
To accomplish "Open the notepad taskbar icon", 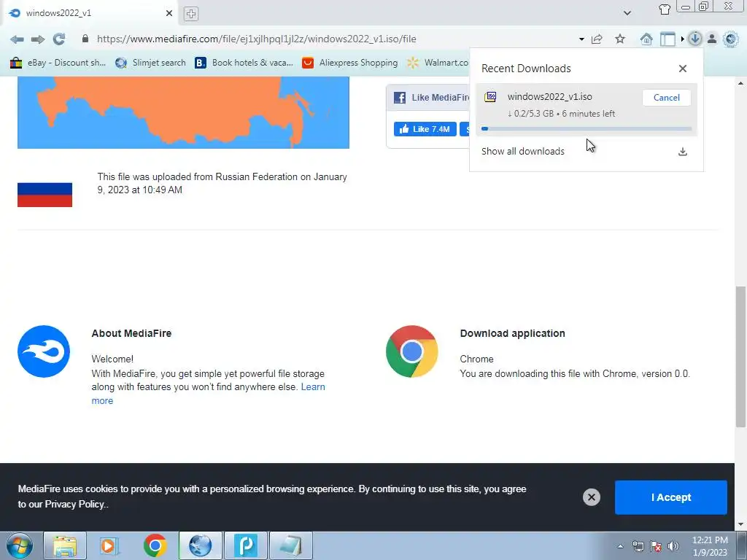I will [291, 545].
